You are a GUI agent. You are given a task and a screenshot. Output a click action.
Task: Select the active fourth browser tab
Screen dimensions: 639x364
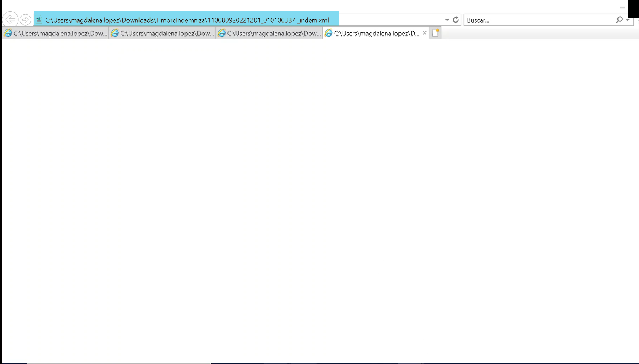(376, 33)
